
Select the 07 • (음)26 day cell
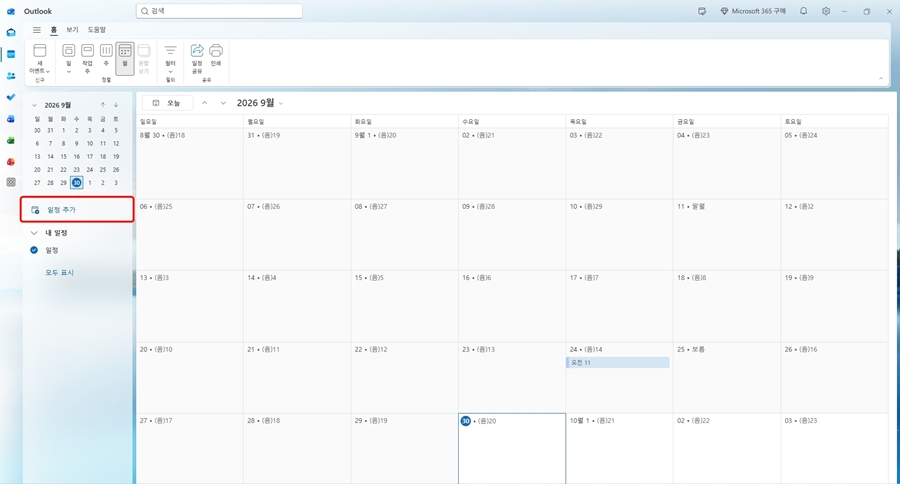(x=297, y=235)
